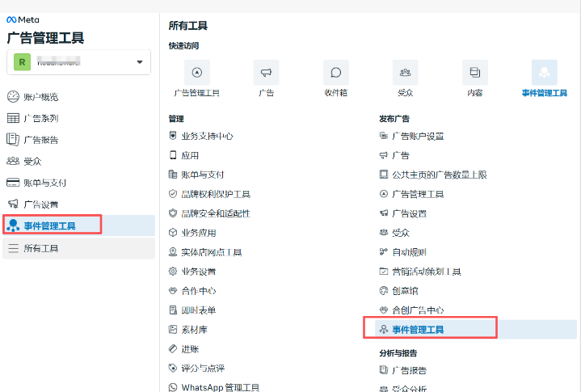Click the 发布广告 section heading
581x392 pixels.
pyautogui.click(x=394, y=119)
